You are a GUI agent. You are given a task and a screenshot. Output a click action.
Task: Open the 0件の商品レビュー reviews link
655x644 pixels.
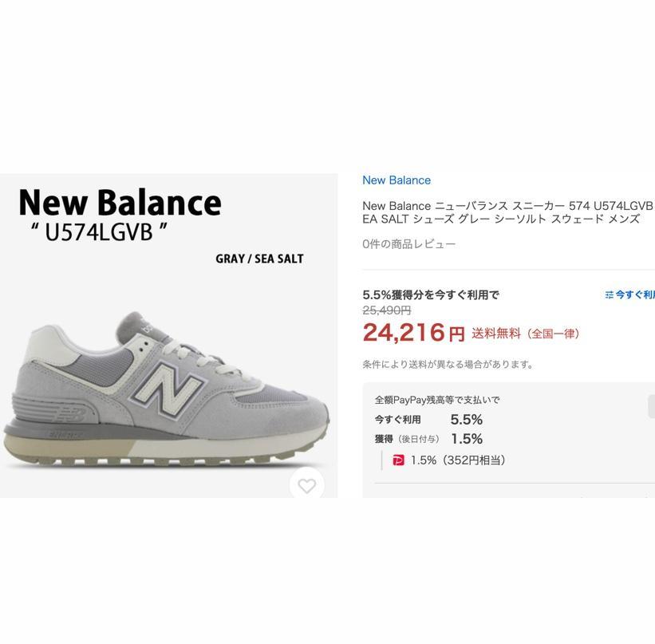408,244
